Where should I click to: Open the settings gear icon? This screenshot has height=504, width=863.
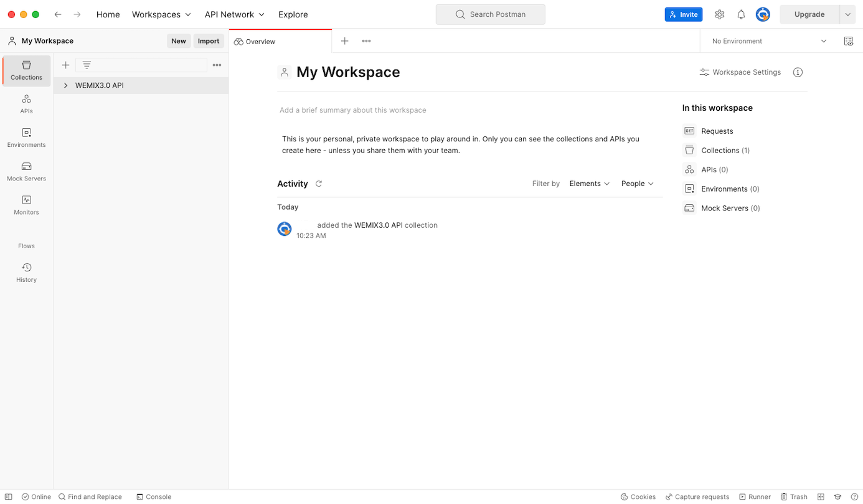pos(719,14)
